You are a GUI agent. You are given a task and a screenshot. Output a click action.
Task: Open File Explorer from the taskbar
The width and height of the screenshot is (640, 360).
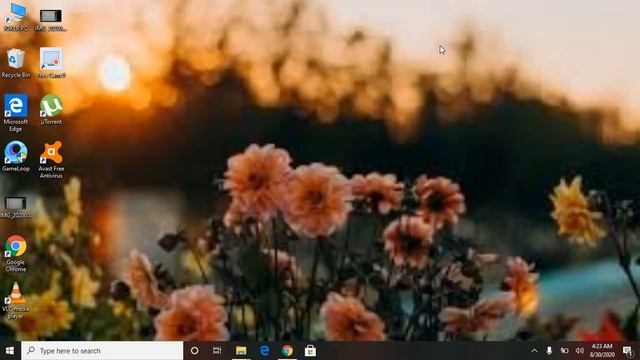pos(241,351)
